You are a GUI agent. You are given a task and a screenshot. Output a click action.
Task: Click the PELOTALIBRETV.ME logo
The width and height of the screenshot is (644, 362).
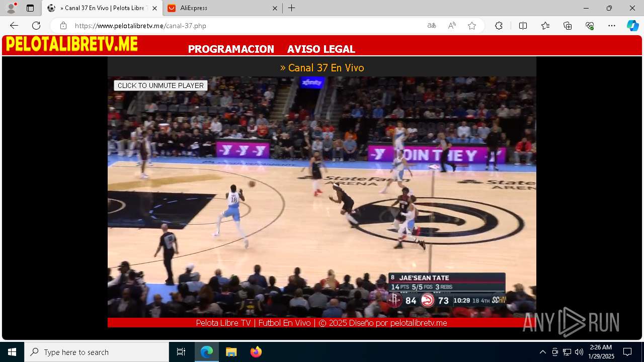pyautogui.click(x=72, y=45)
